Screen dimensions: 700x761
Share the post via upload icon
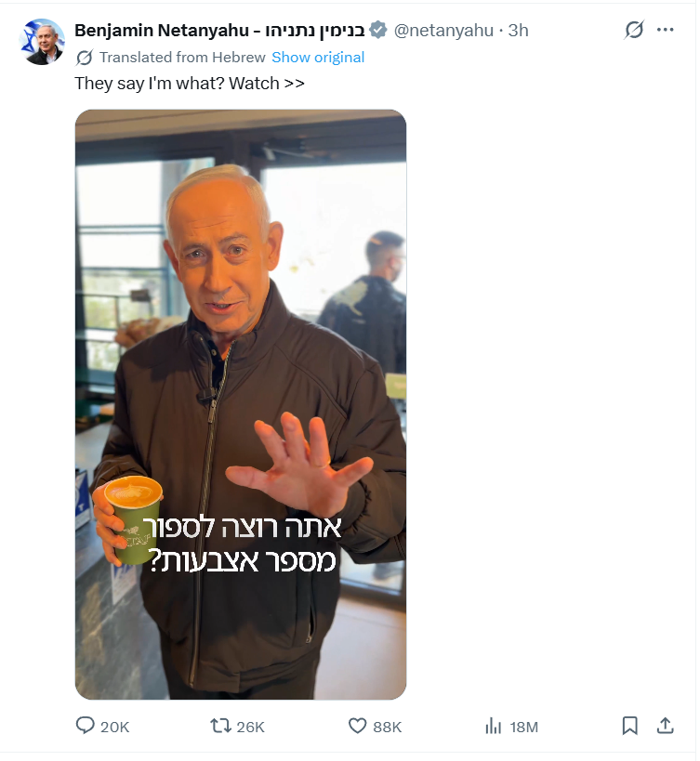click(665, 726)
